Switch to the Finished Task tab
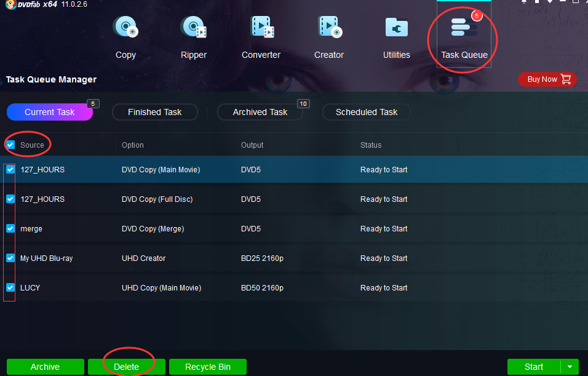This screenshot has height=376, width=588. [155, 112]
